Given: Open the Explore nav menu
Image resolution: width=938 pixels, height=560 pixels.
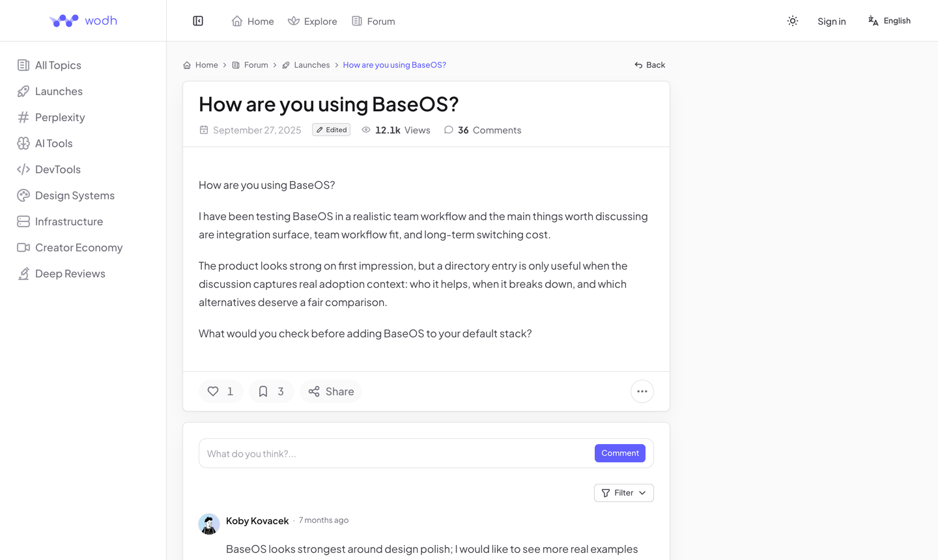Looking at the screenshot, I should (x=313, y=21).
